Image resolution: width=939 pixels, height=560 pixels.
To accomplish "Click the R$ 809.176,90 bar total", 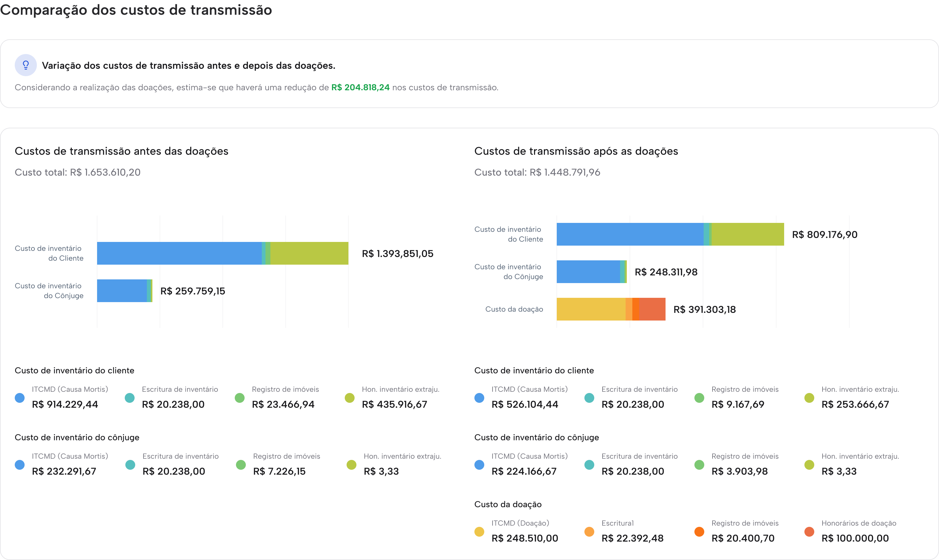I will [825, 235].
